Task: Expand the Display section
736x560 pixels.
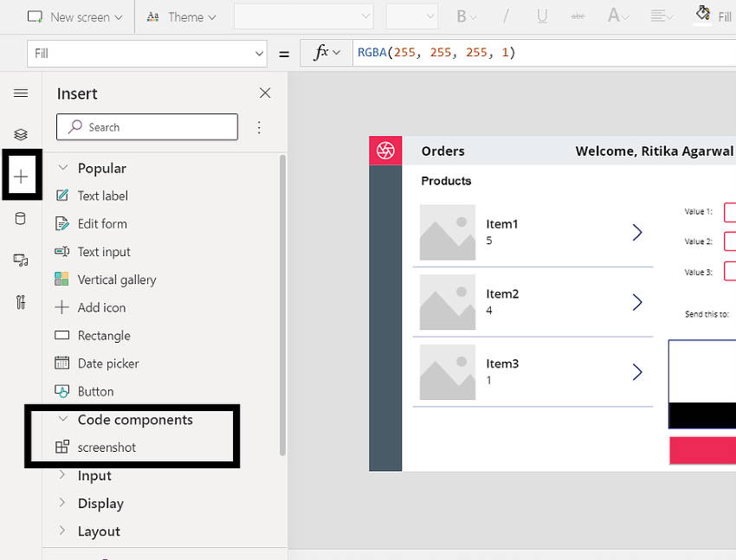Action: [62, 503]
